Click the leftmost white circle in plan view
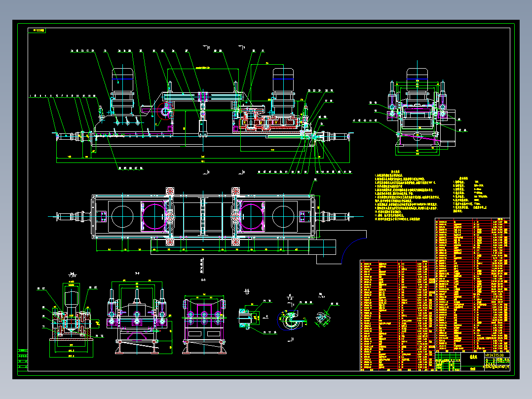This screenshot has width=532, height=399. 122,216
